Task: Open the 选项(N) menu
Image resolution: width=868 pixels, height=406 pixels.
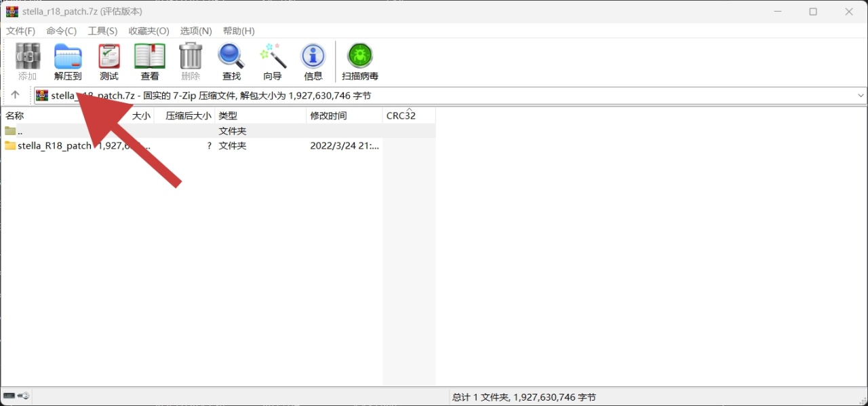Action: 196,31
